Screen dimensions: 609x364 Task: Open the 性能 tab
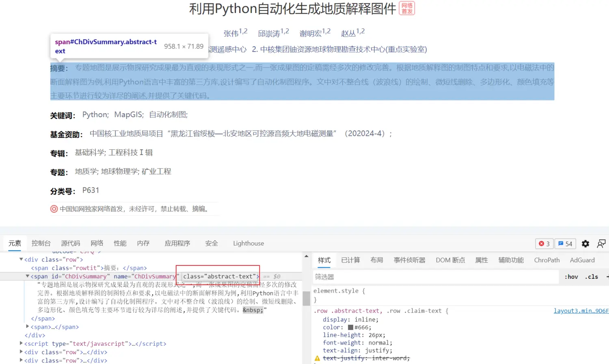[120, 243]
